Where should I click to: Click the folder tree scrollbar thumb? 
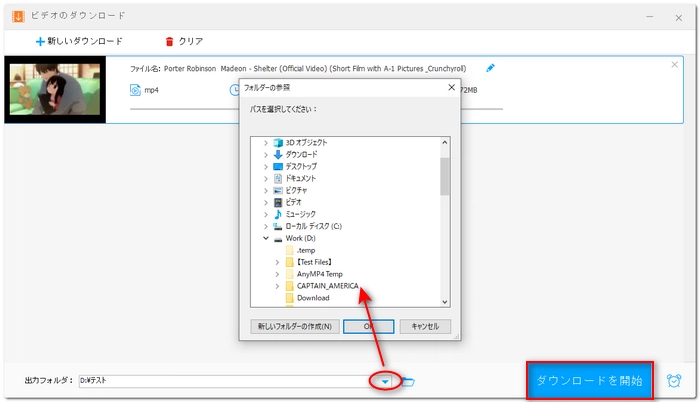pos(445,176)
